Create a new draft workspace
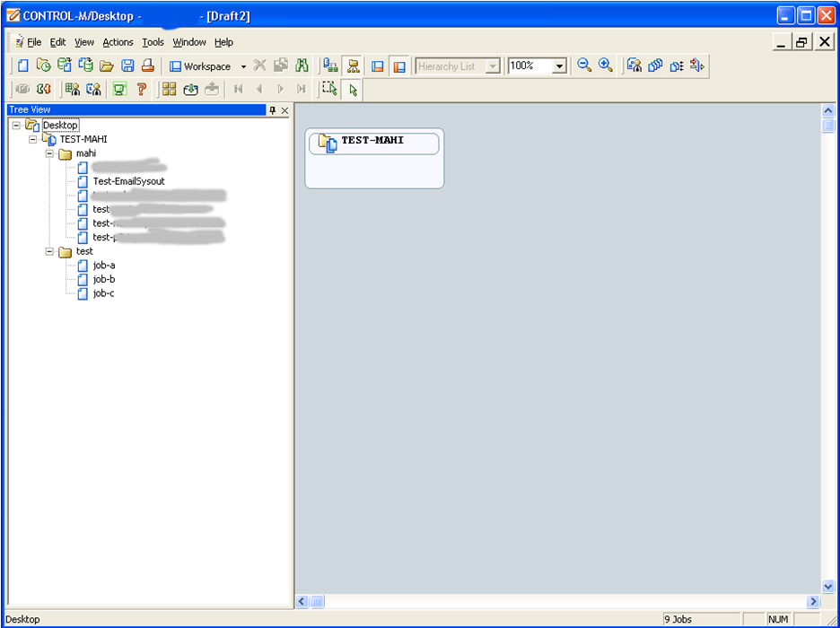840x628 pixels. (23, 65)
